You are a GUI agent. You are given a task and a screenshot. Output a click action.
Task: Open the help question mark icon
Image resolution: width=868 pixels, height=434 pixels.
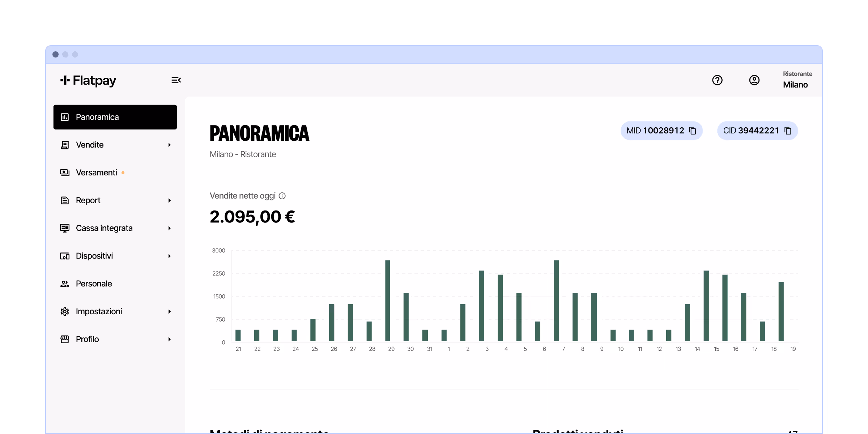coord(717,80)
